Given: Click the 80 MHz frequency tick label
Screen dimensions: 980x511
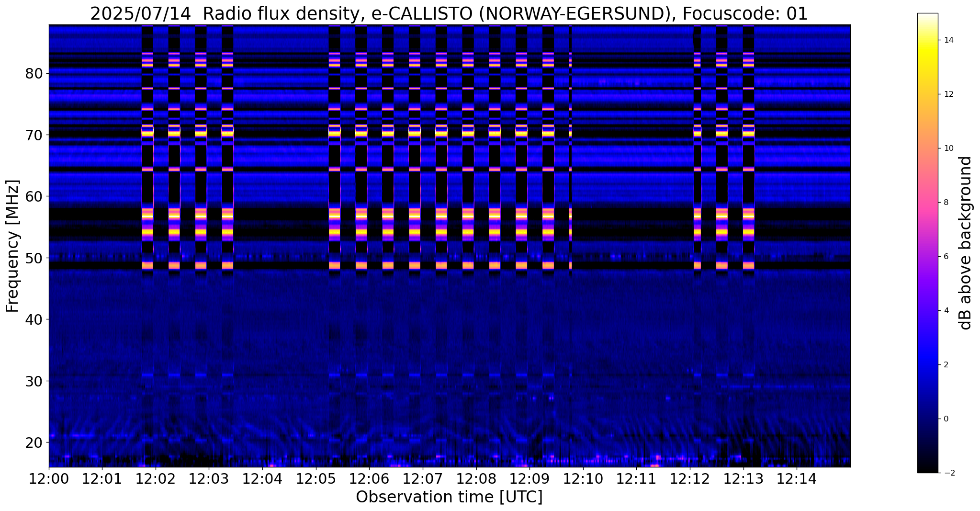Looking at the screenshot, I should 34,73.
